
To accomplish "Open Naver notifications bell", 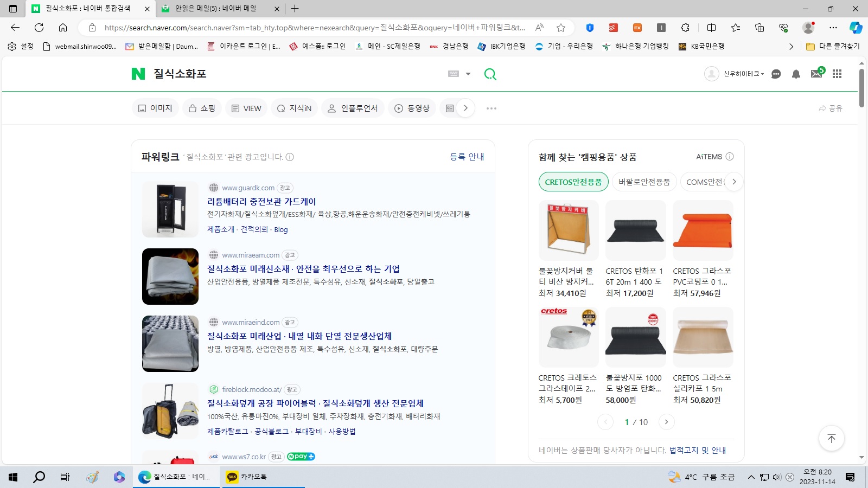I will pyautogui.click(x=796, y=74).
